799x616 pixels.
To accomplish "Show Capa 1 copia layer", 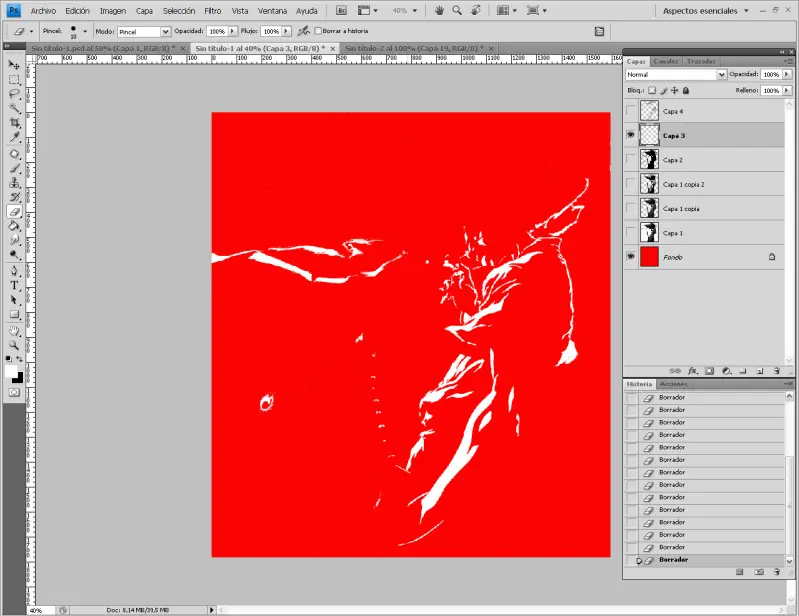I will tap(631, 208).
